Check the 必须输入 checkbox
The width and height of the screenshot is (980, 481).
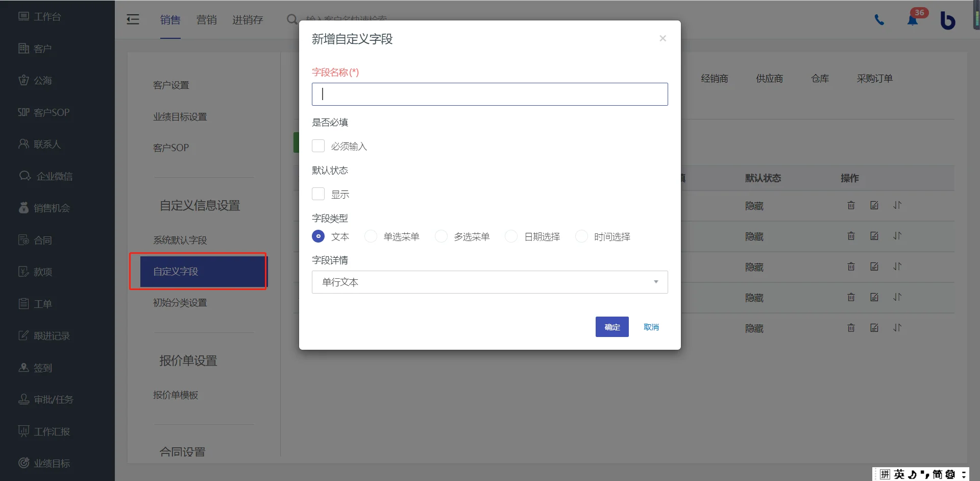click(x=318, y=146)
